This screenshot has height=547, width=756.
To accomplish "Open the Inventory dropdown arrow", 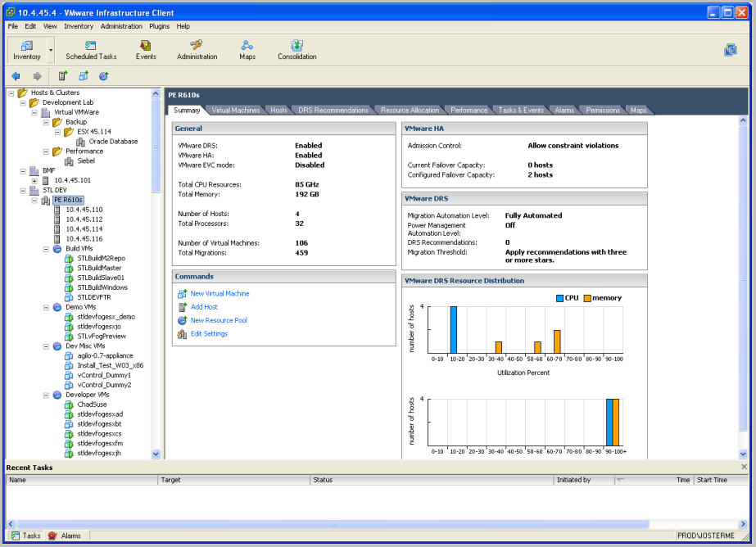I will [51, 50].
